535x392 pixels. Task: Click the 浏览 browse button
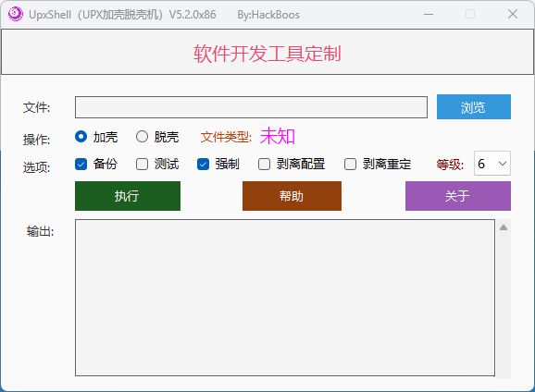click(x=474, y=107)
